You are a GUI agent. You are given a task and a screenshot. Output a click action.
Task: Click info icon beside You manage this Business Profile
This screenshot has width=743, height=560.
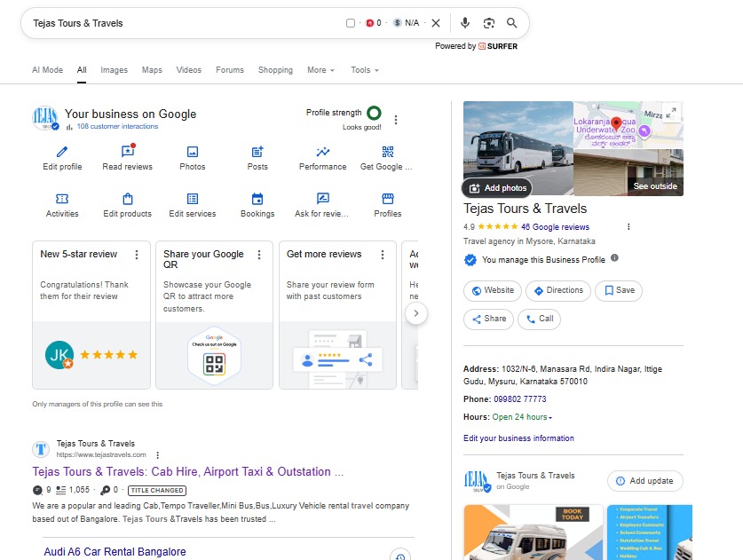point(614,257)
